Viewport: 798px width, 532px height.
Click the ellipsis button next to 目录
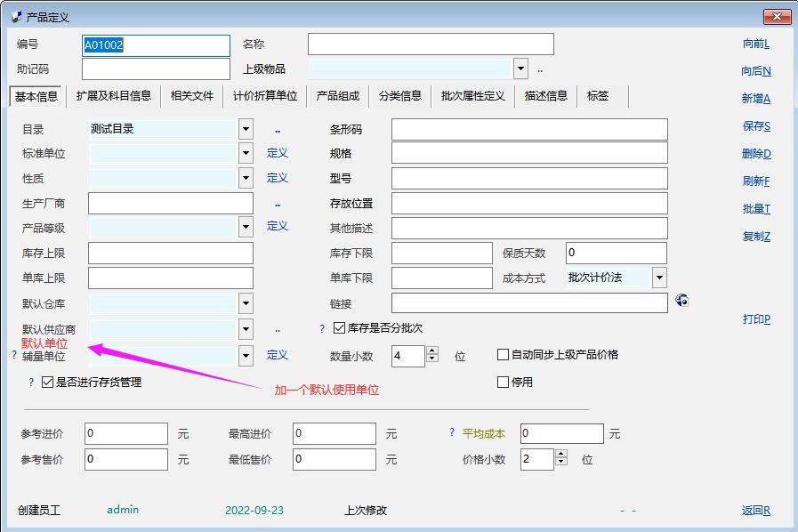tap(278, 130)
